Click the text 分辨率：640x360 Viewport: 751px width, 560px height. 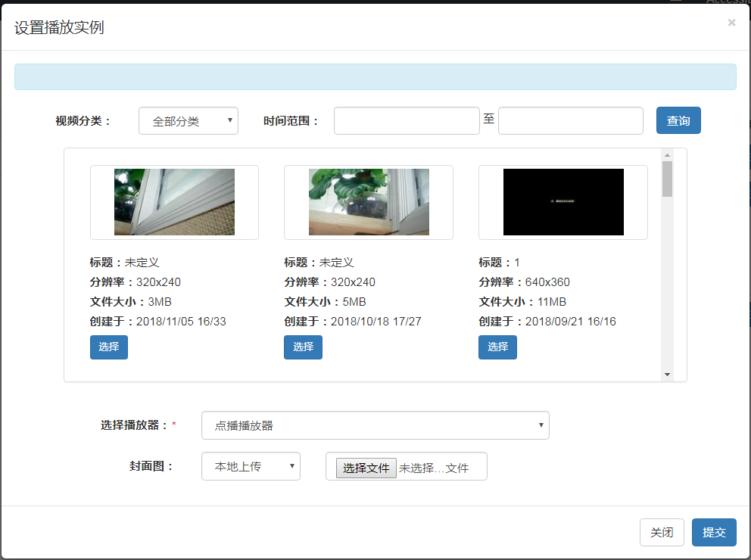pos(524,282)
